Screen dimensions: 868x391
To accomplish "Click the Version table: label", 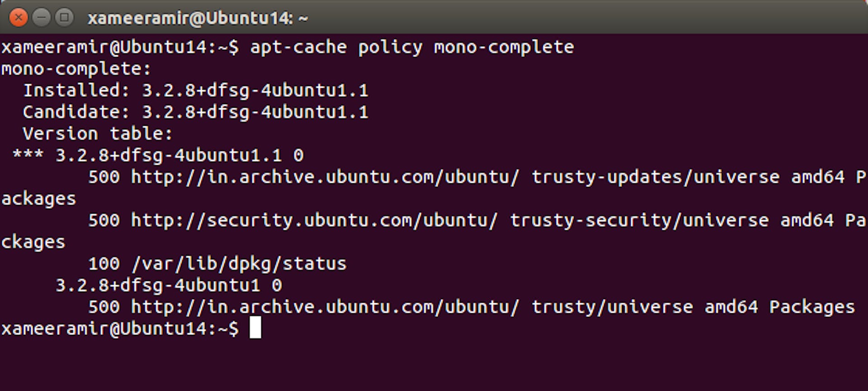I will coord(98,134).
